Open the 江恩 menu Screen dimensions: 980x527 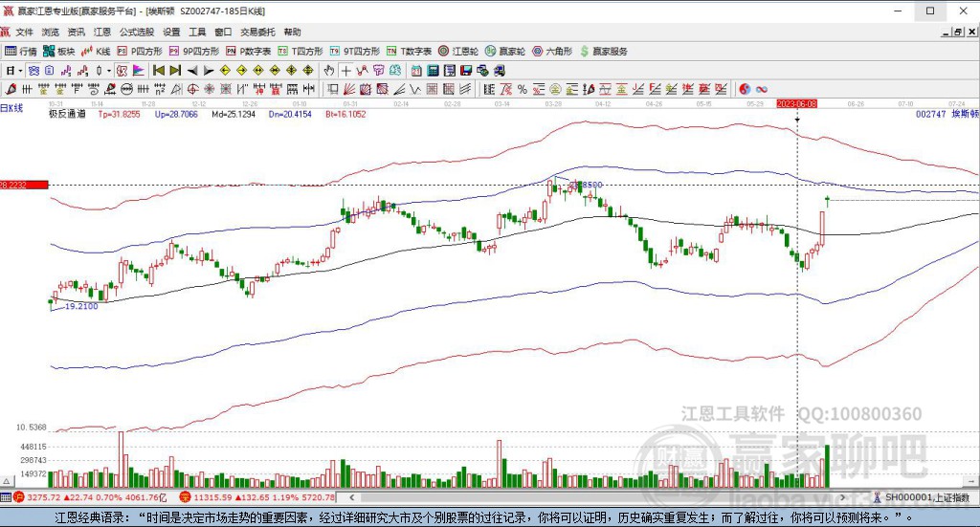point(101,32)
